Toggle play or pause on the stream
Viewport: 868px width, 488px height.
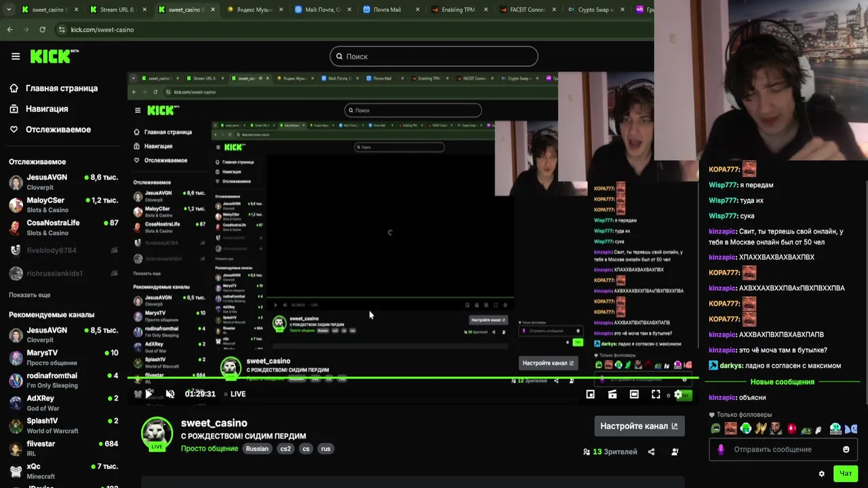(x=149, y=394)
